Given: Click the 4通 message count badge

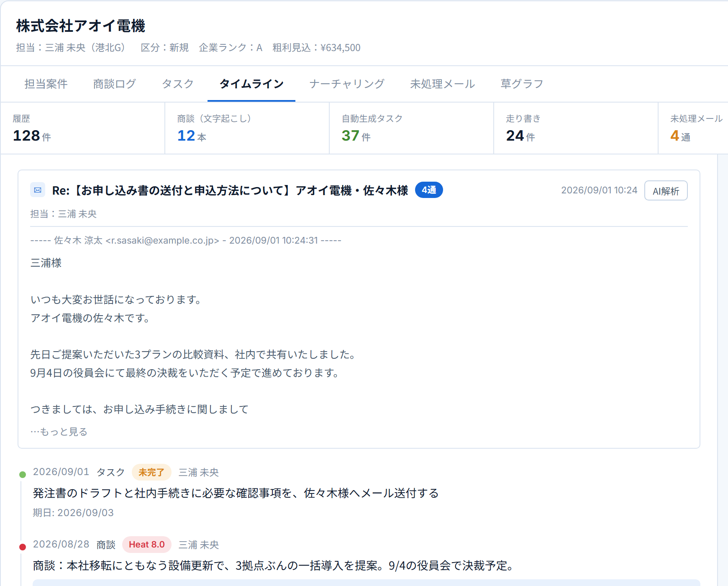Looking at the screenshot, I should point(429,190).
